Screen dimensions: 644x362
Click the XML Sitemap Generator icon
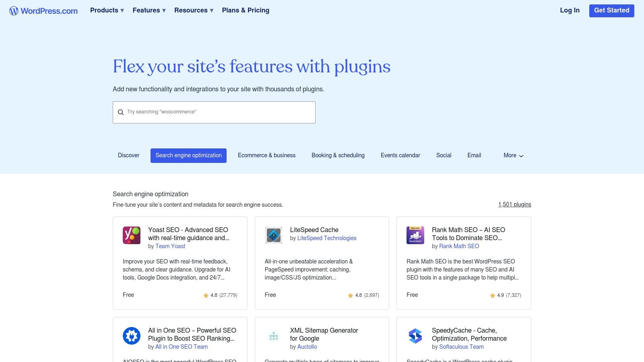(273, 335)
